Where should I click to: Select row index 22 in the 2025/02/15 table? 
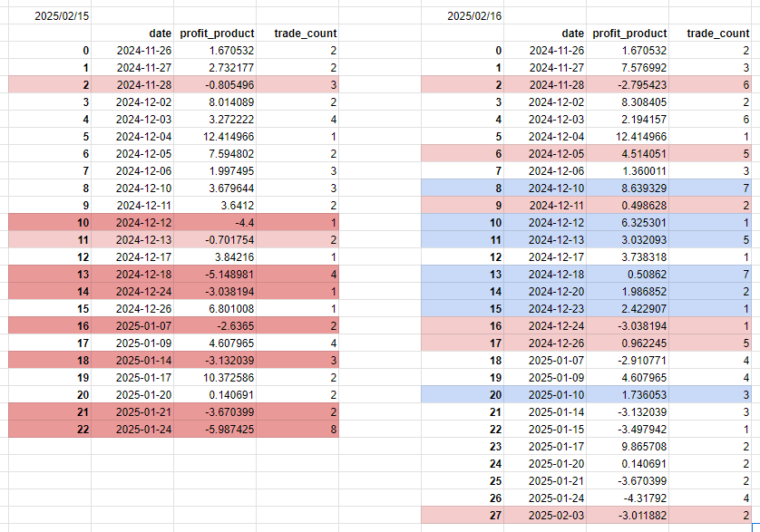tap(50, 430)
